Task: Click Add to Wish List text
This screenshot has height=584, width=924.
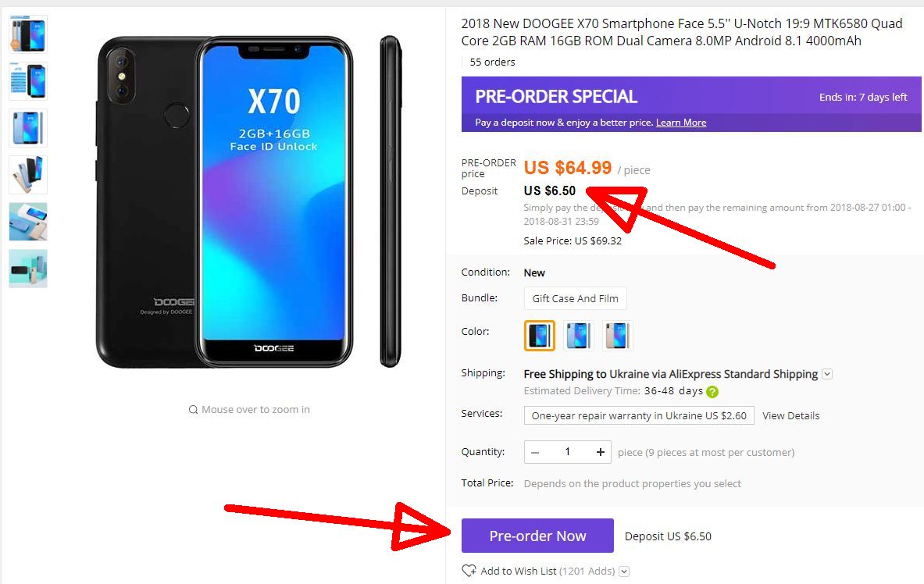Action: coord(519,571)
